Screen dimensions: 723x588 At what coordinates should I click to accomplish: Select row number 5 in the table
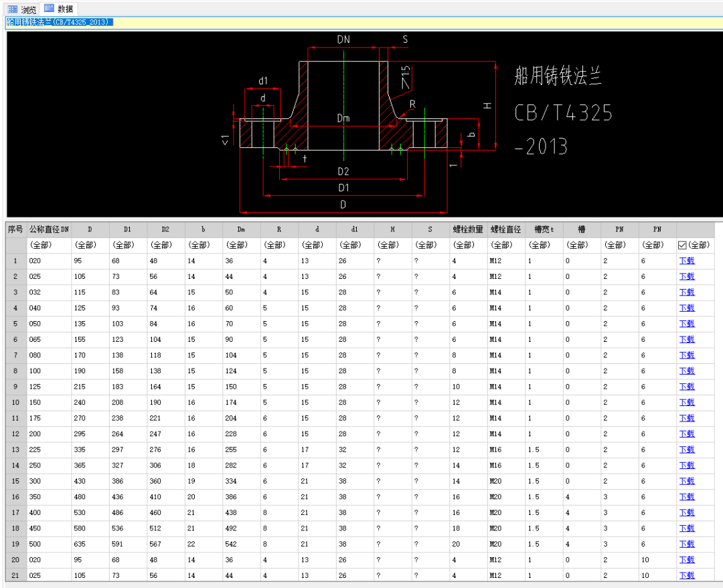tap(15, 324)
